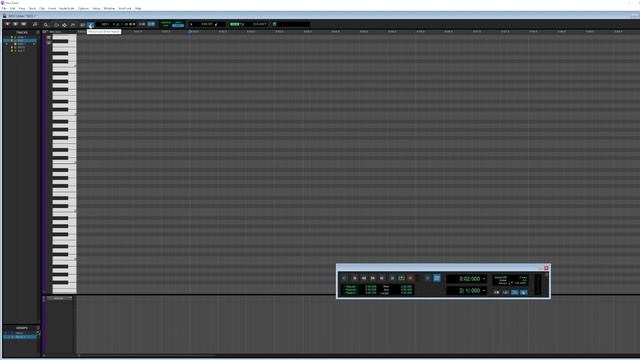Click Rewind in the Transport window
The image size is (640, 360).
pyautogui.click(x=364, y=278)
